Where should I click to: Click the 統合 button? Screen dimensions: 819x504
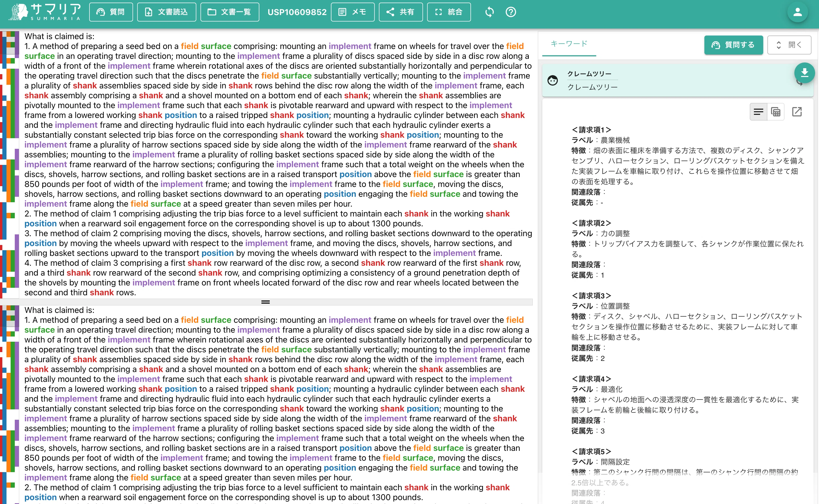[449, 12]
